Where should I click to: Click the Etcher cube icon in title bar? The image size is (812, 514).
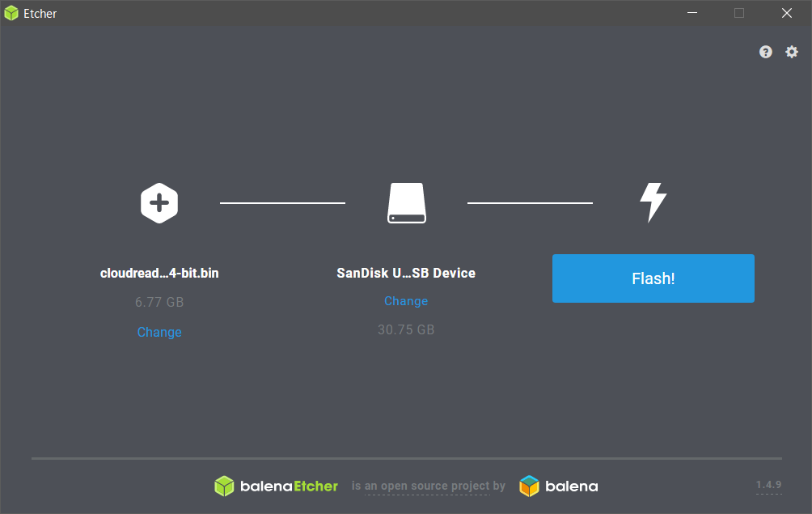11,14
